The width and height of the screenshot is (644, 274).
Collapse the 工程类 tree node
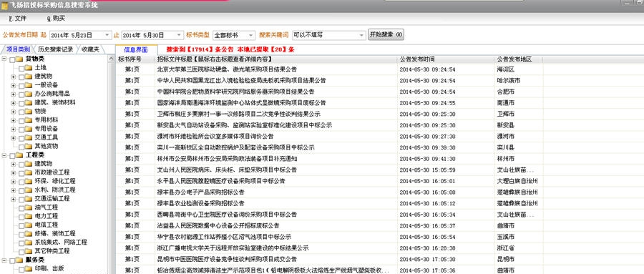(x=4, y=155)
